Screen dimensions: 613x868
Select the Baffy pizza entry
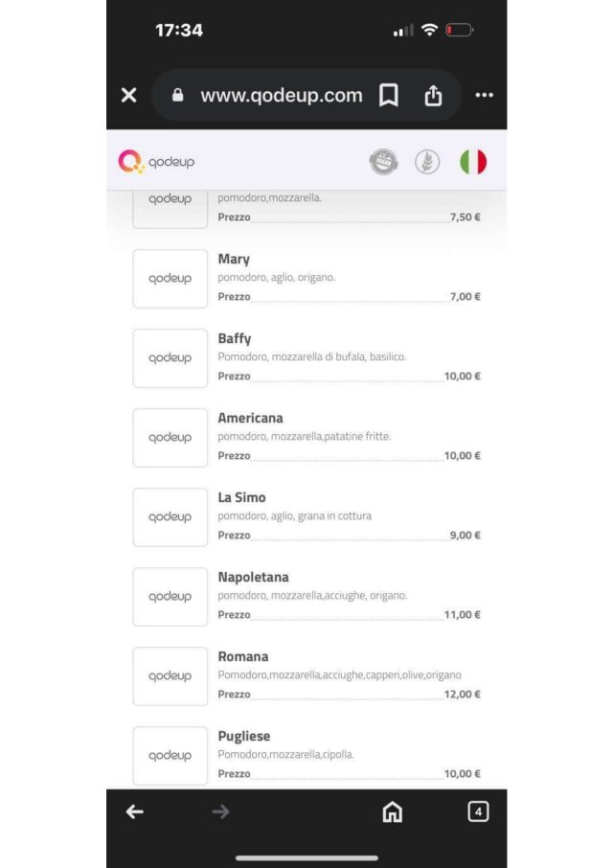[235, 338]
